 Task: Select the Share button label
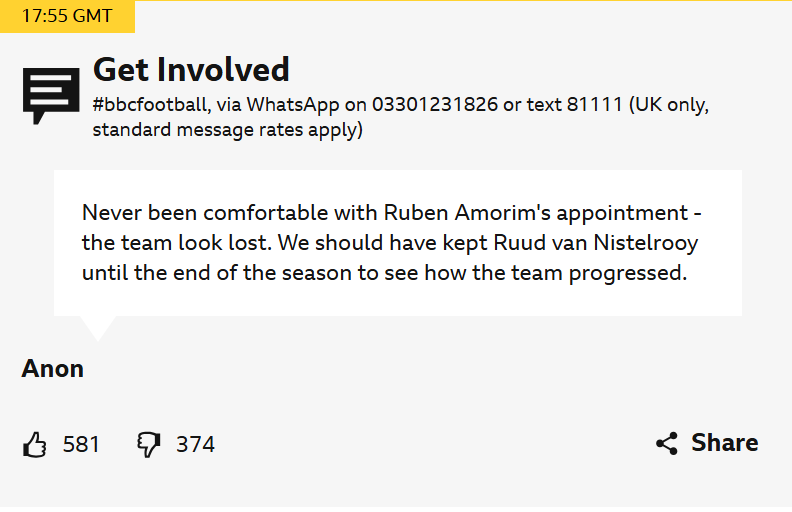coord(725,443)
